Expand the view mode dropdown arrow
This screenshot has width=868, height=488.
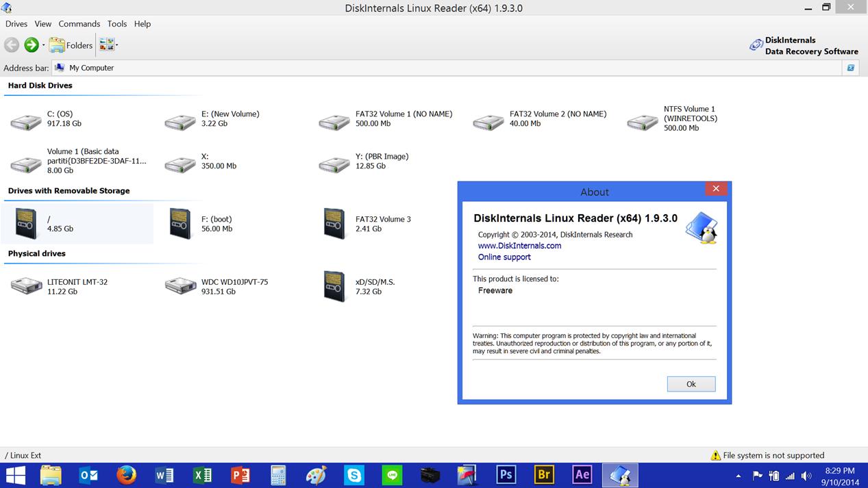[x=117, y=45]
